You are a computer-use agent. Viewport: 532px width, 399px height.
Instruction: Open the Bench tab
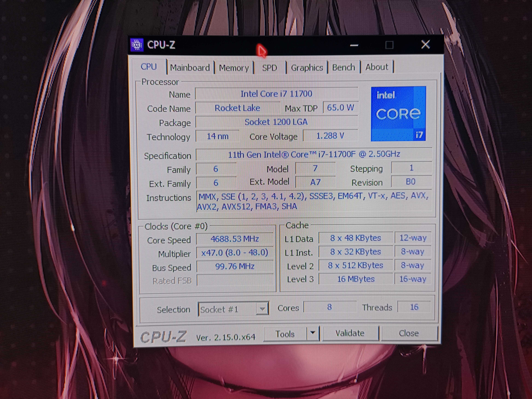pos(343,67)
